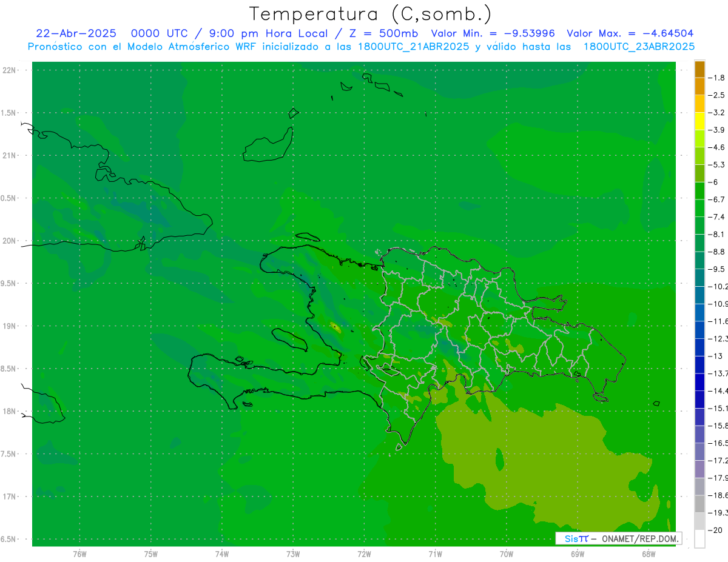Click the "69W" longitude label
This screenshot has height=562, width=728.
[578, 554]
